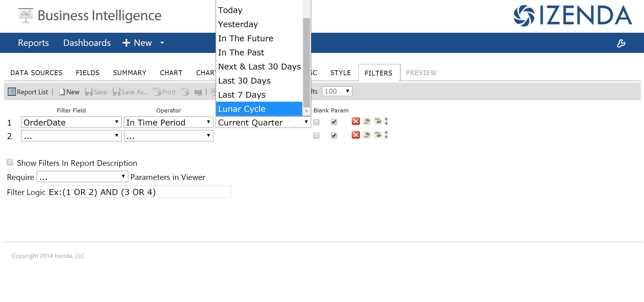Open the OrderDate filter field dropdown
The height and width of the screenshot is (302, 644).
coord(71,122)
